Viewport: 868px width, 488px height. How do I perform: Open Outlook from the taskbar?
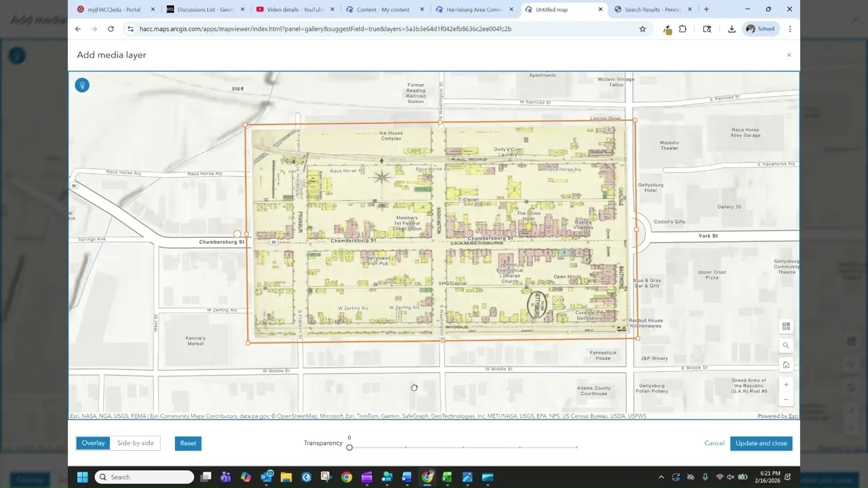pyautogui.click(x=267, y=477)
